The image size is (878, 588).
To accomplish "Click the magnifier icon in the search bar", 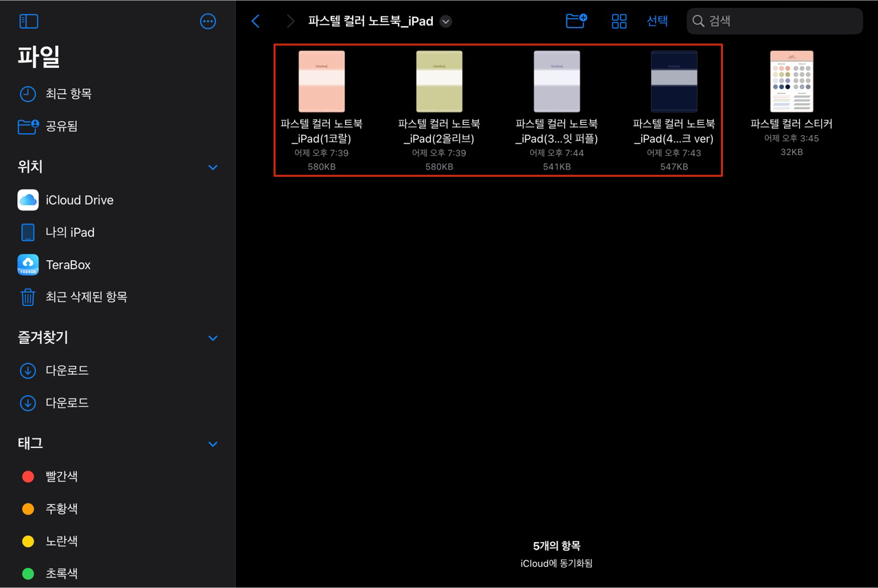I will coord(698,21).
